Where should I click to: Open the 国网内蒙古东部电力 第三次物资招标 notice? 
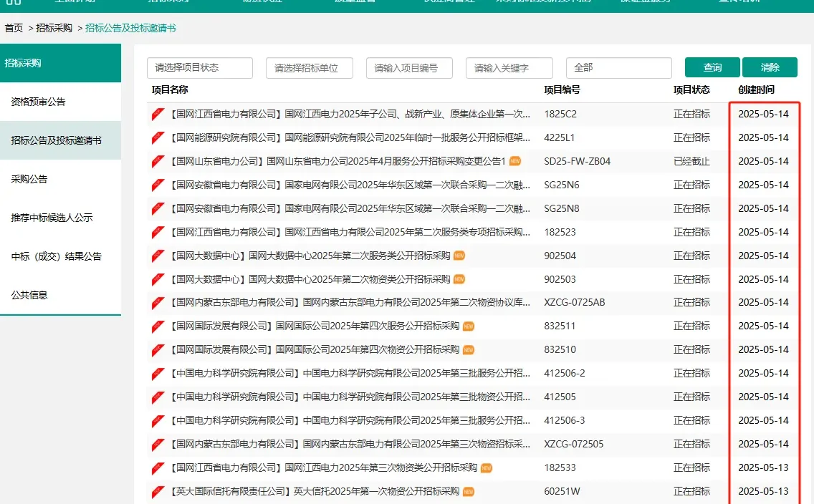tap(350, 445)
